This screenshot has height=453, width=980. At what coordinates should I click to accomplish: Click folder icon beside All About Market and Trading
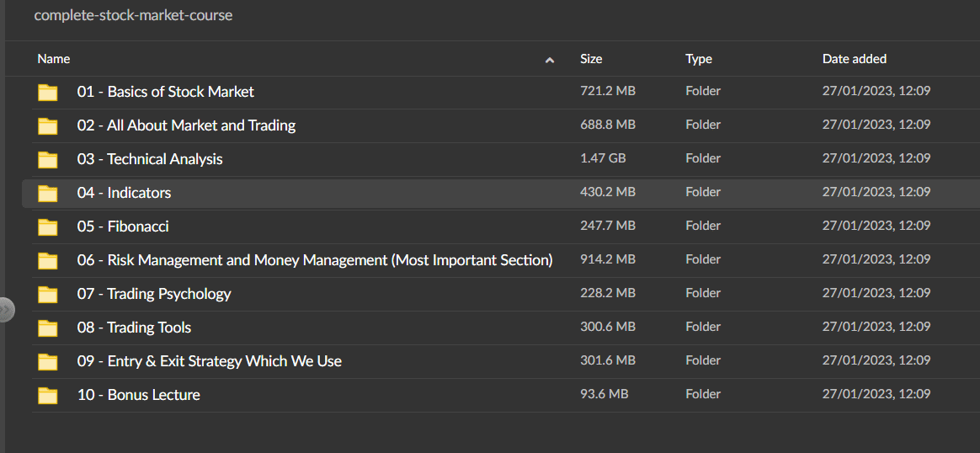pos(48,125)
